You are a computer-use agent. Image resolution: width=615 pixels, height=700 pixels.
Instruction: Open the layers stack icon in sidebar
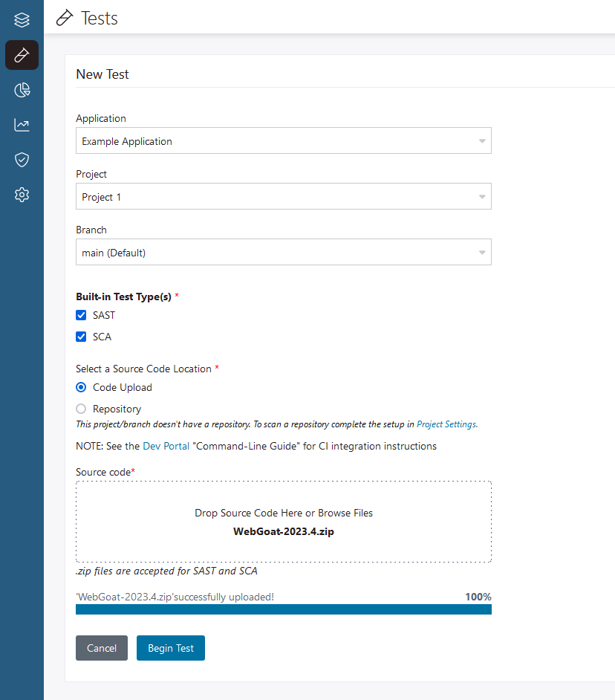pyautogui.click(x=22, y=20)
